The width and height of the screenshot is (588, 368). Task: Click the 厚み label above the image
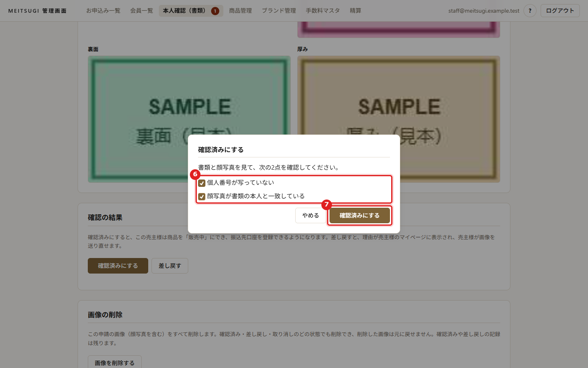point(303,49)
